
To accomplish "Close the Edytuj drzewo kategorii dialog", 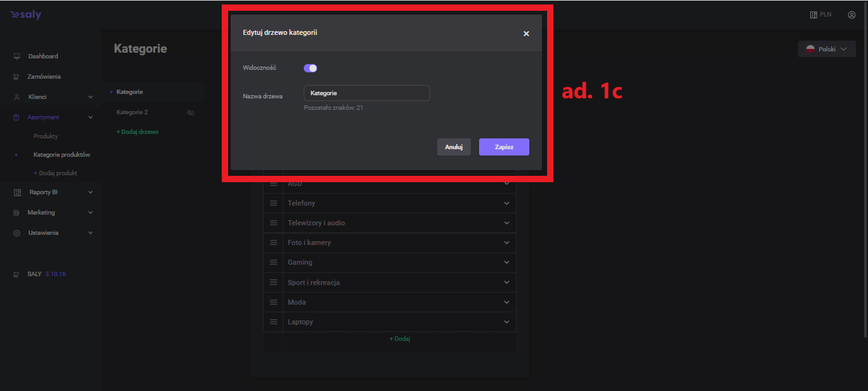I will click(526, 34).
